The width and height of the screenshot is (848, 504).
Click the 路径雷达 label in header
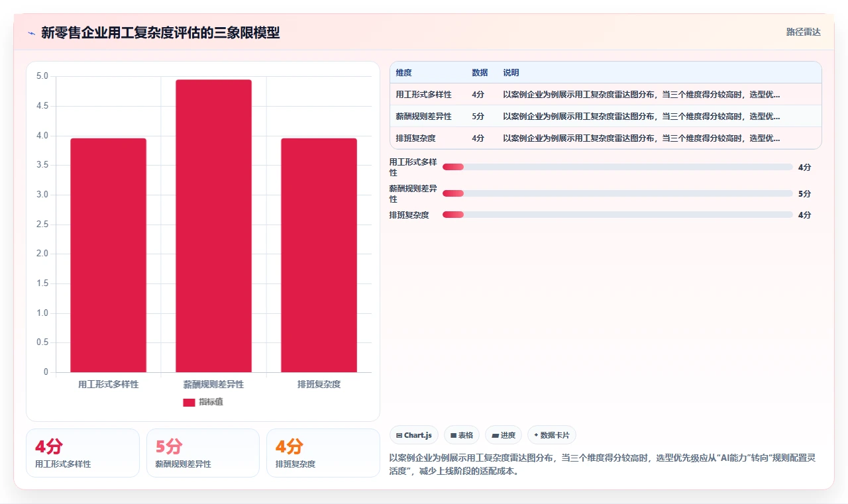(x=803, y=32)
